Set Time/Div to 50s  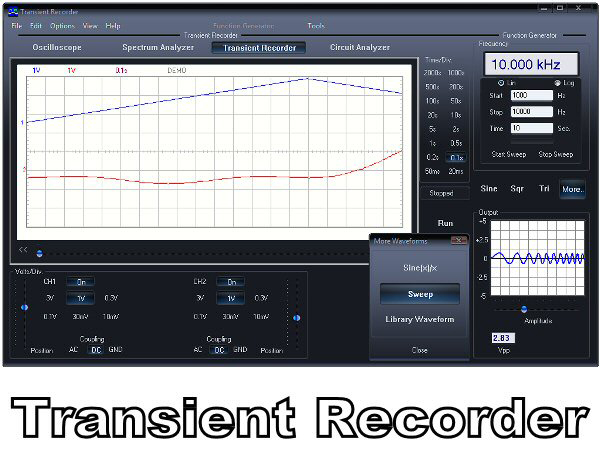456,101
